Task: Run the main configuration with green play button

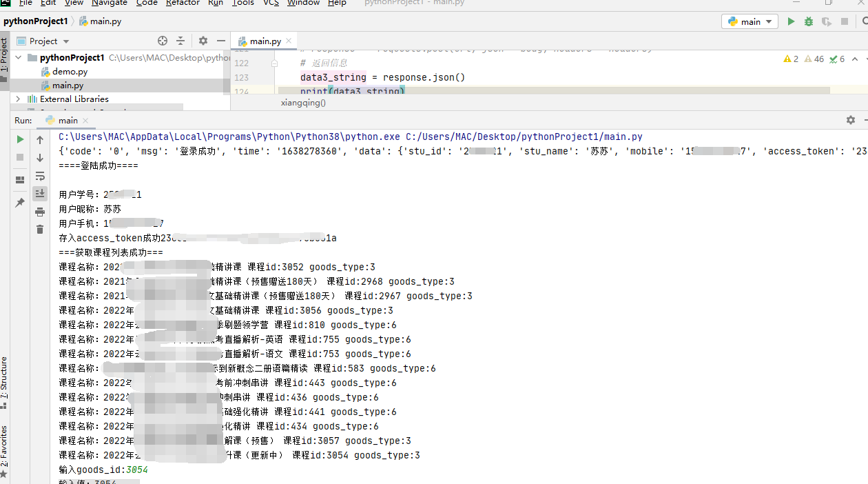Action: [791, 21]
